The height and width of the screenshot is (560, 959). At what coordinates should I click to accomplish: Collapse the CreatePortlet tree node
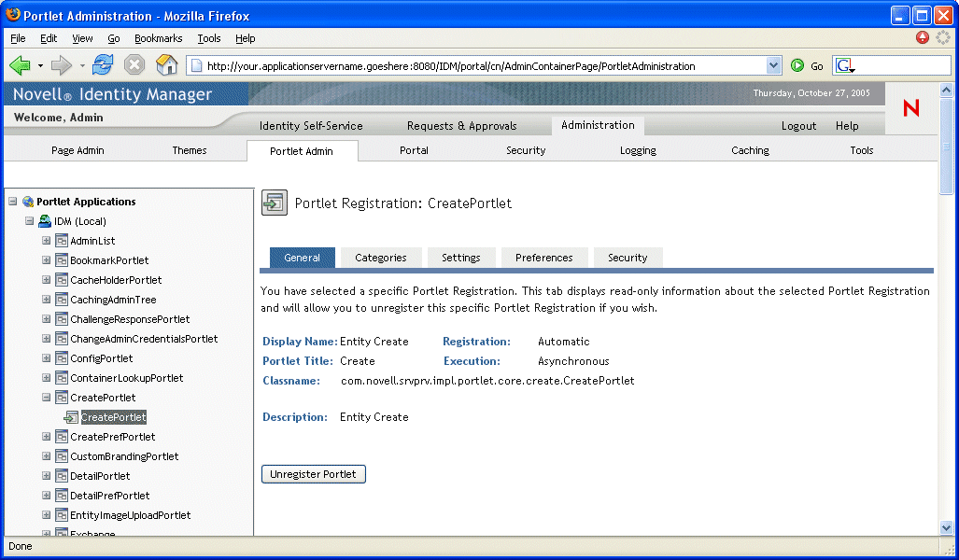47,398
